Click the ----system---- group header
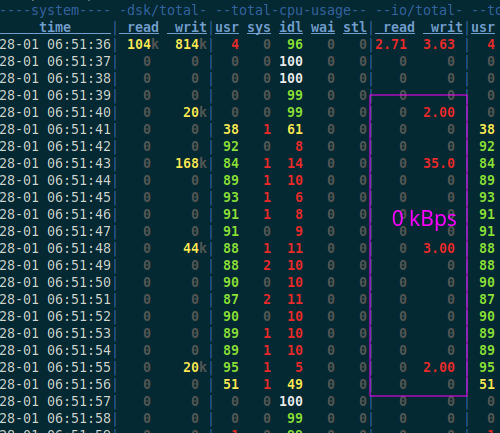 pyautogui.click(x=55, y=11)
